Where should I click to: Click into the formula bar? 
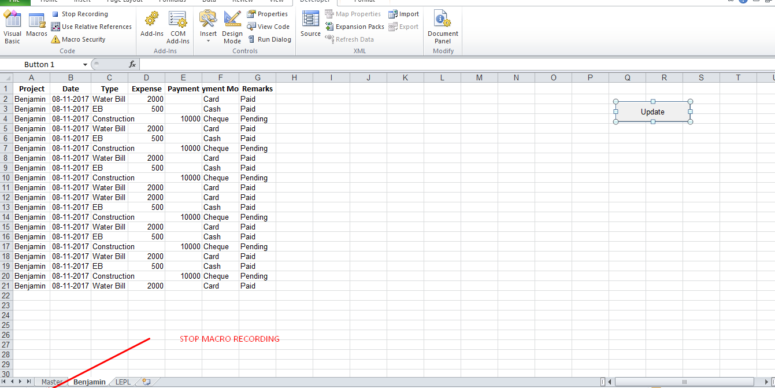(x=457, y=65)
